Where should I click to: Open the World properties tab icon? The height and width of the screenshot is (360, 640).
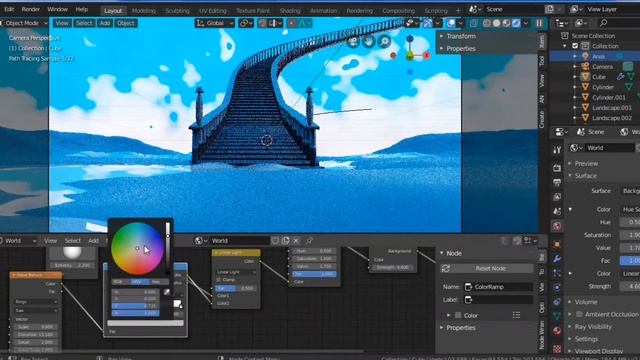(557, 226)
